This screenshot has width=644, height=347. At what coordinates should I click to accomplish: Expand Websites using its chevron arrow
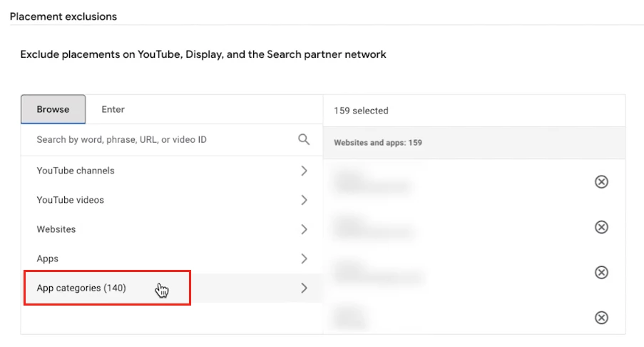304,229
